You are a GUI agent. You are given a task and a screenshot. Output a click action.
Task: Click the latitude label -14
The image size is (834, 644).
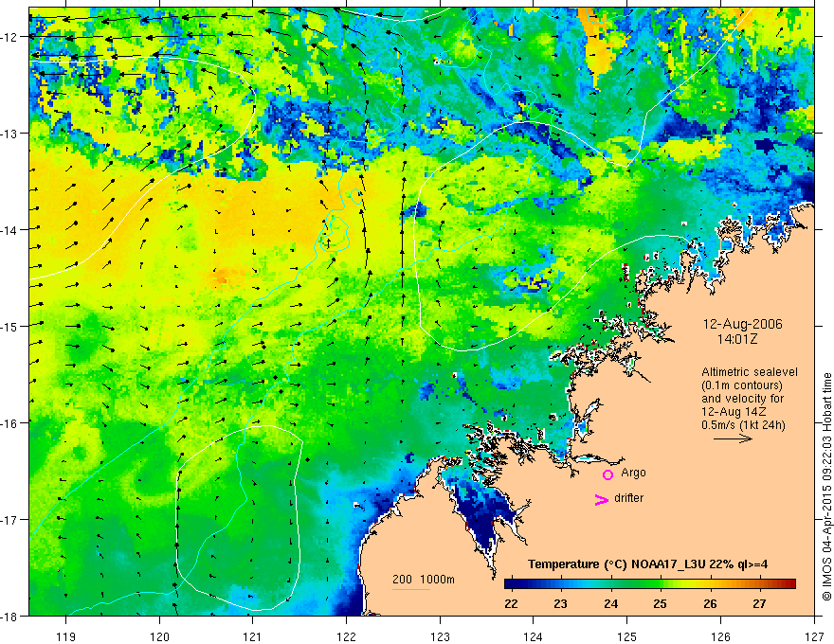coord(9,230)
